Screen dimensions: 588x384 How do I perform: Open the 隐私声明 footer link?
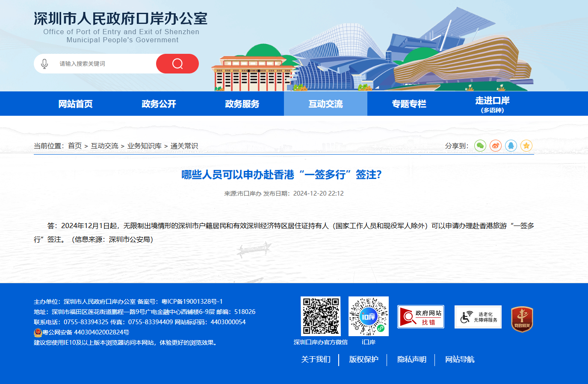click(x=412, y=359)
